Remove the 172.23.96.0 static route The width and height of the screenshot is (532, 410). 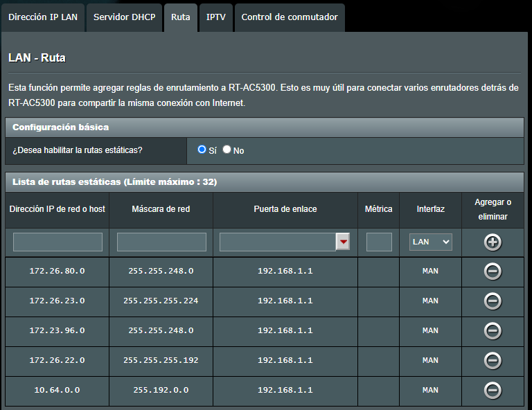pos(493,331)
